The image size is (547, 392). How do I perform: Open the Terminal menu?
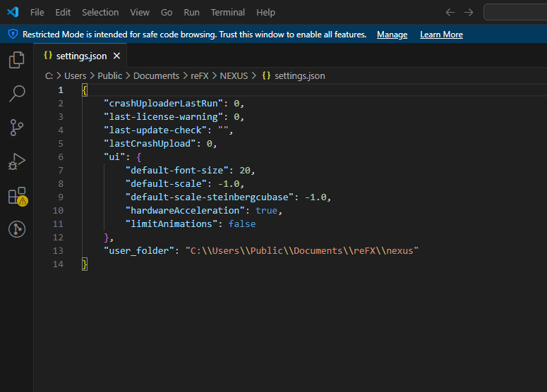(228, 13)
